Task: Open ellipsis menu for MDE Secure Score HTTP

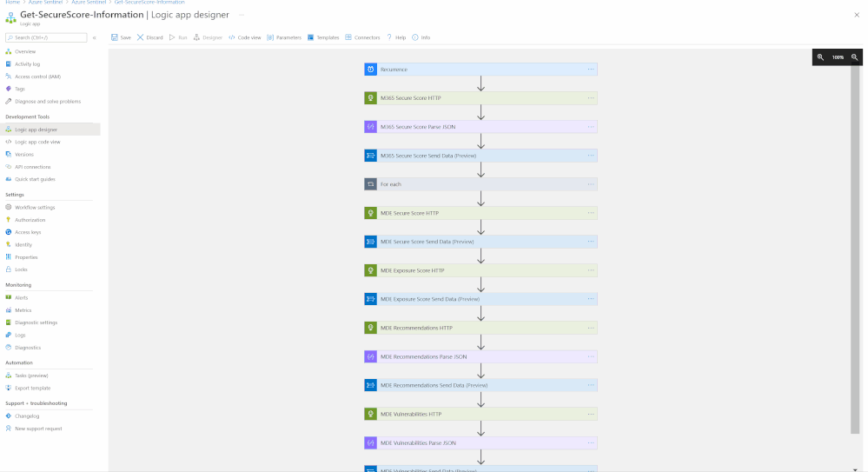Action: (x=591, y=213)
